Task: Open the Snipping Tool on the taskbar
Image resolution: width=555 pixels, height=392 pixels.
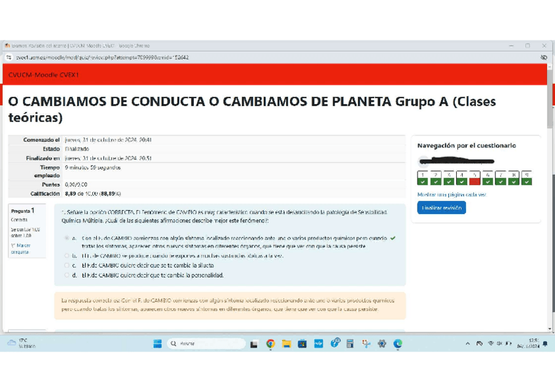Action: [x=366, y=344]
